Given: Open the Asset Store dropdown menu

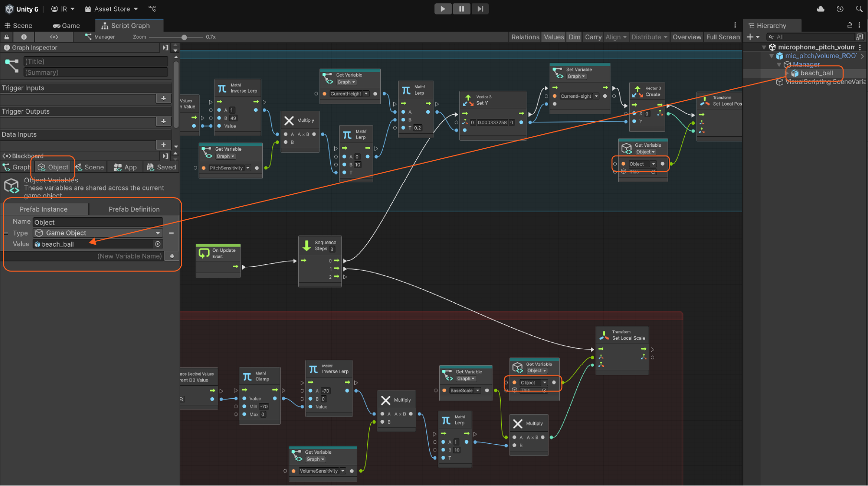Looking at the screenshot, I should tap(111, 9).
